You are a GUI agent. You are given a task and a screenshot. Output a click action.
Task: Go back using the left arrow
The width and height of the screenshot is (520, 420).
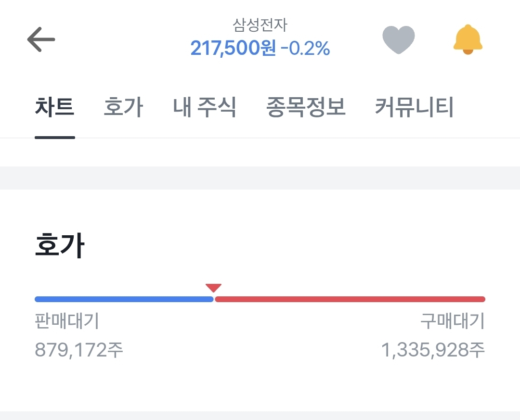pyautogui.click(x=41, y=39)
